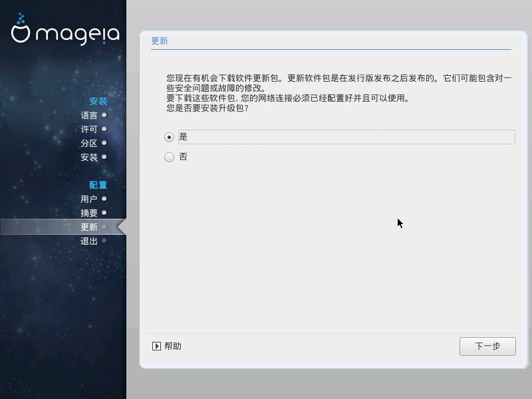
Task: Click the 许可 step in the sidebar
Action: point(89,129)
